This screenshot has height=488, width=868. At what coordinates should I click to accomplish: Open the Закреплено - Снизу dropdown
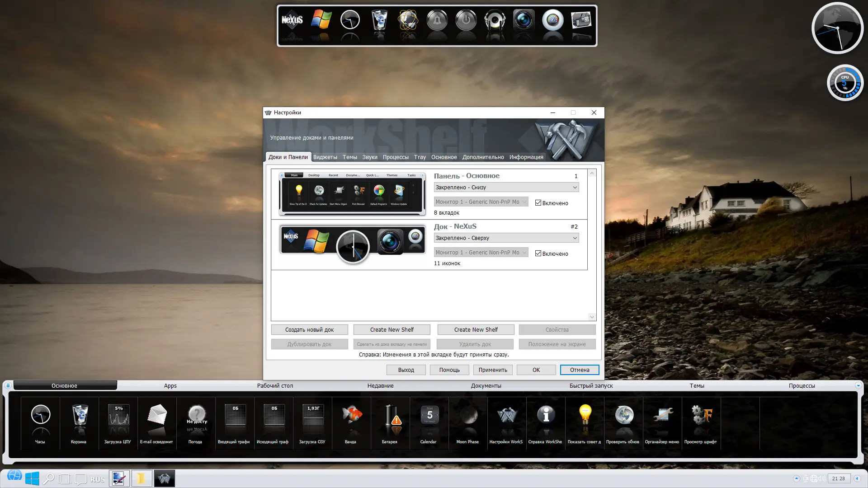(506, 188)
